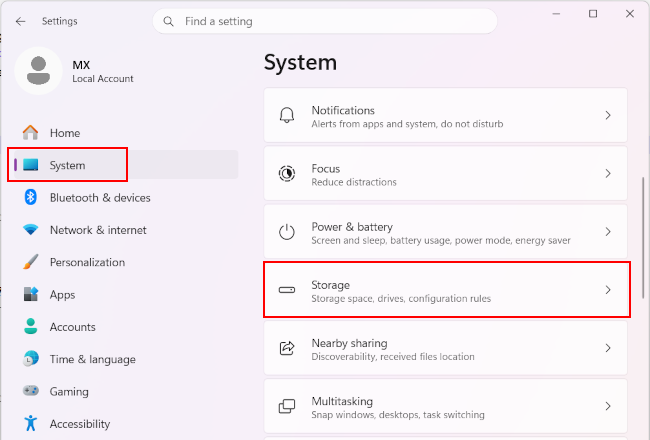Click the MX account name
Viewport: 650px width, 440px height.
tap(81, 65)
